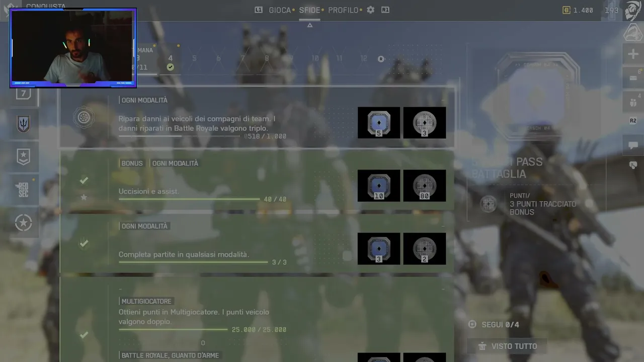Click the Completa partite progress bar

[193, 262]
